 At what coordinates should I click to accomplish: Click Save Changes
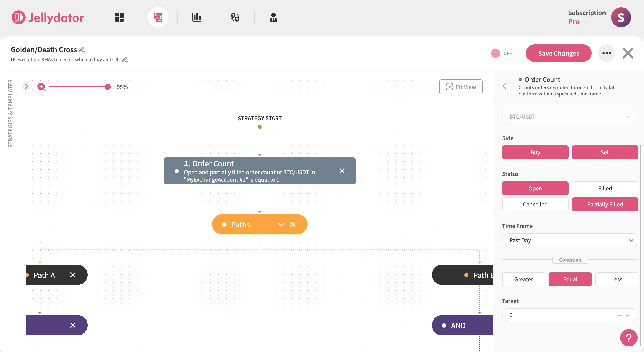(x=559, y=53)
